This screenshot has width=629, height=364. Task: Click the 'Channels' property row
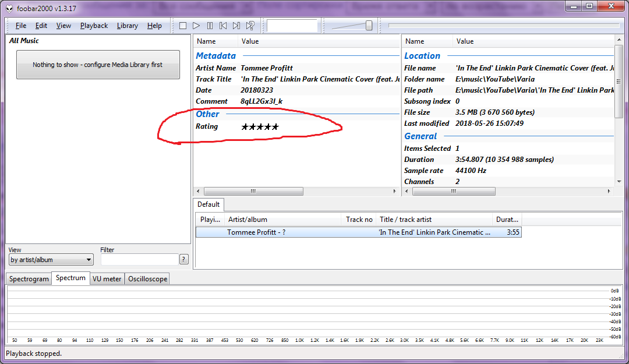[x=508, y=181]
